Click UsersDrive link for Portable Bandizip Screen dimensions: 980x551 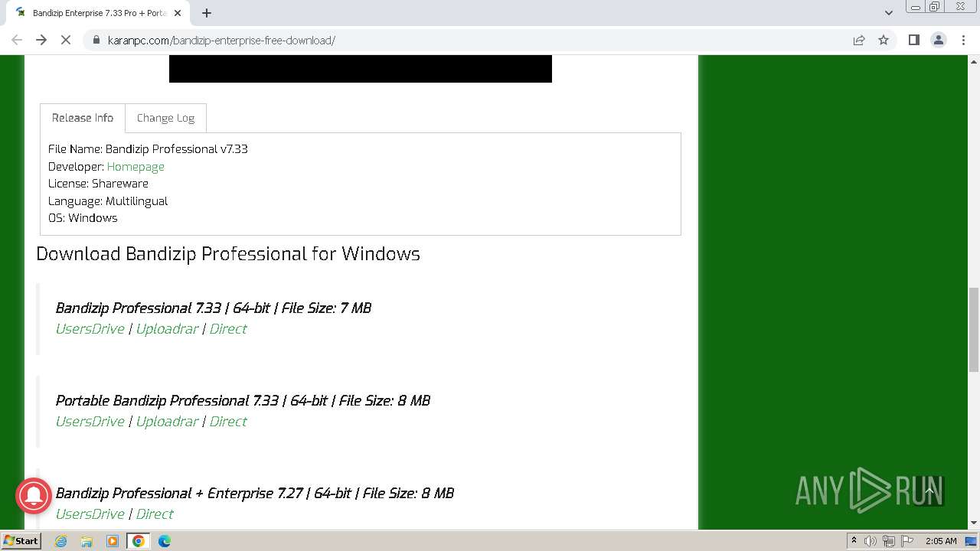(90, 422)
